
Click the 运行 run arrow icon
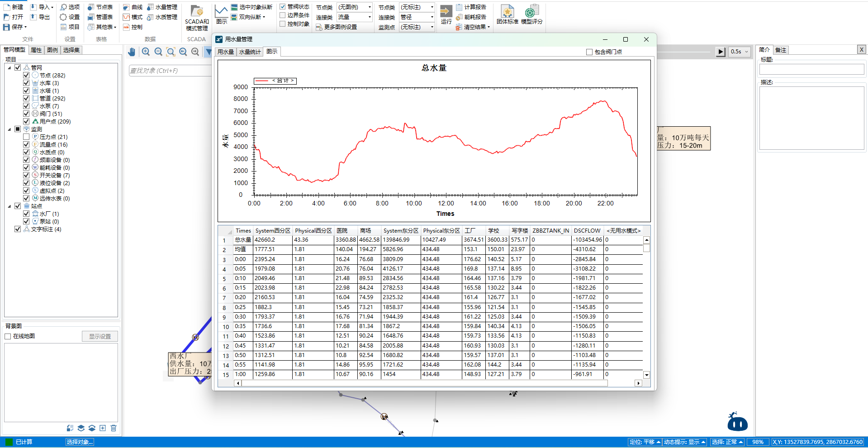446,11
